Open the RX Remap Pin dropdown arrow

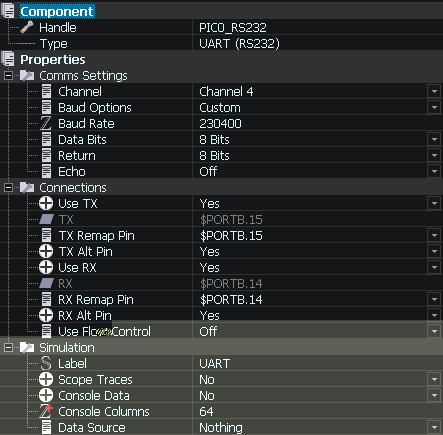tap(434, 299)
